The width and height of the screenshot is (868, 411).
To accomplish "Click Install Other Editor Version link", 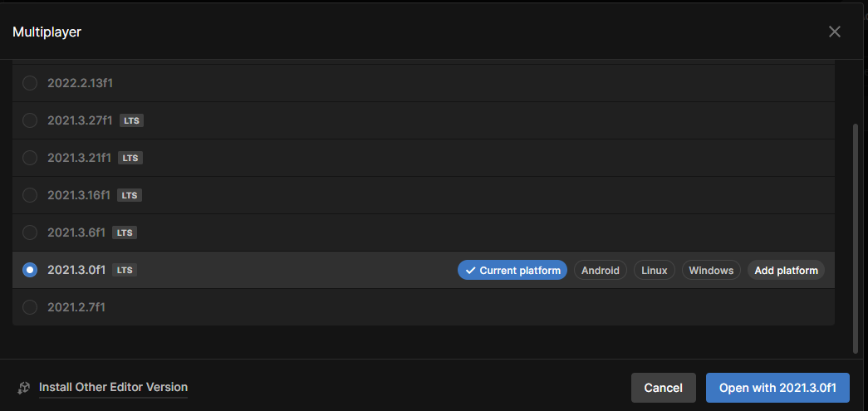I will click(x=113, y=387).
